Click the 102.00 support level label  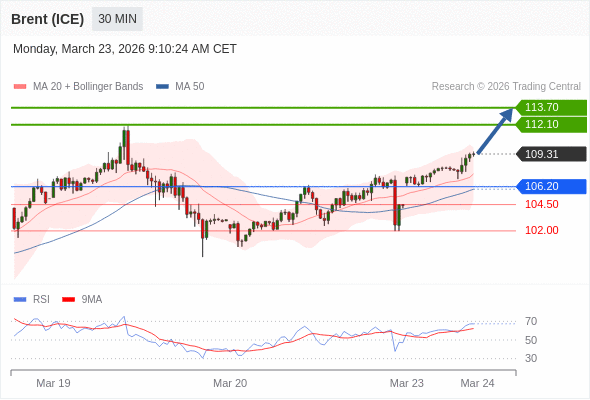(541, 230)
